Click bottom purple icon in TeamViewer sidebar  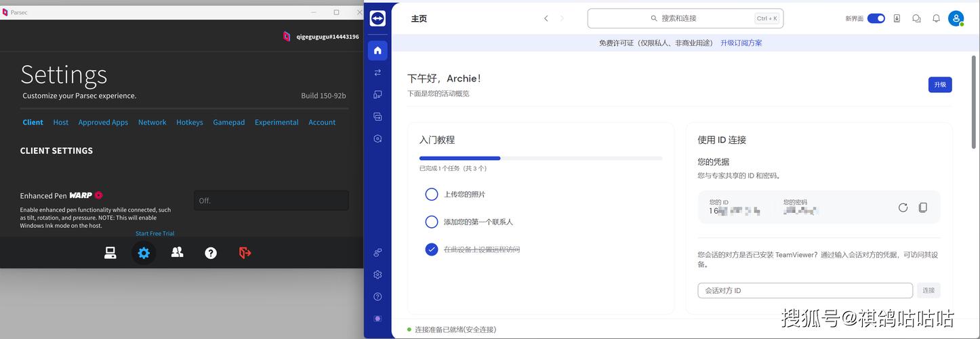click(377, 318)
